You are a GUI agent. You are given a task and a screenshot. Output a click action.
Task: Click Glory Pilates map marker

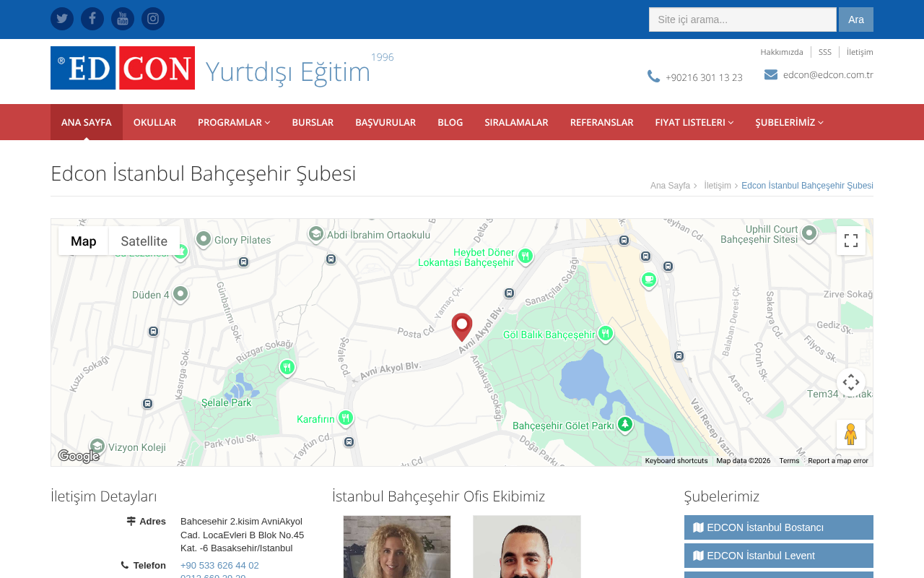pos(204,238)
